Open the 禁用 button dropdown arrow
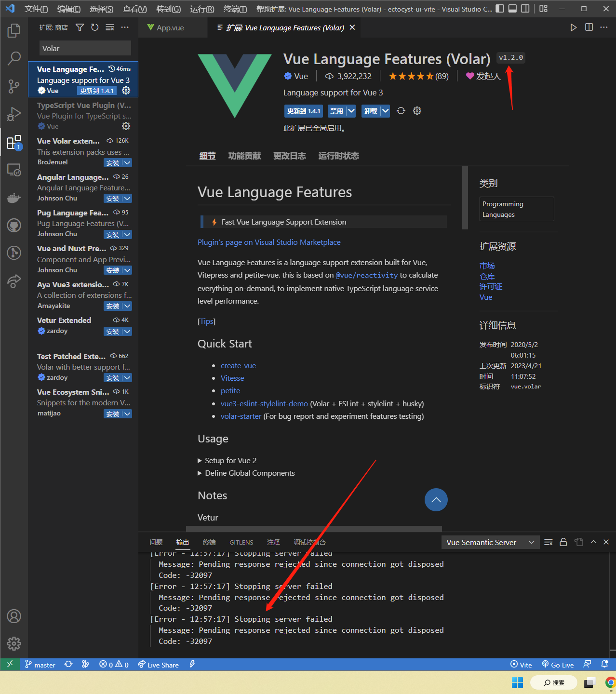 tap(350, 111)
